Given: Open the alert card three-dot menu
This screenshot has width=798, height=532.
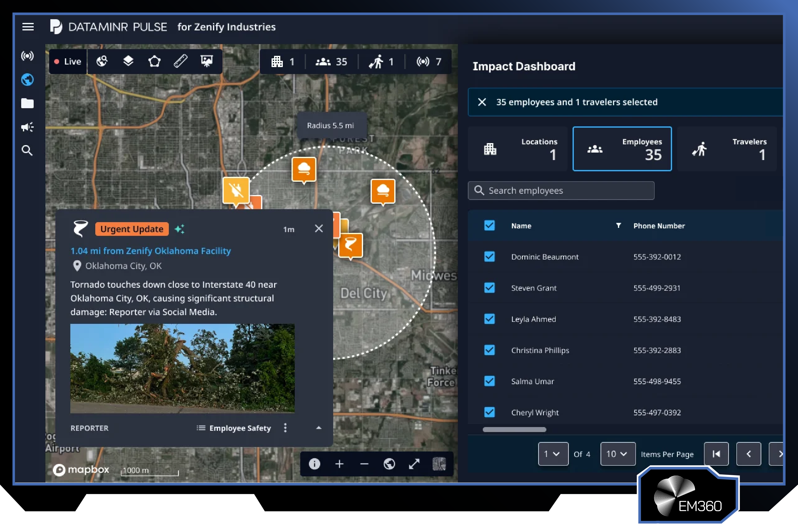Looking at the screenshot, I should pos(285,428).
